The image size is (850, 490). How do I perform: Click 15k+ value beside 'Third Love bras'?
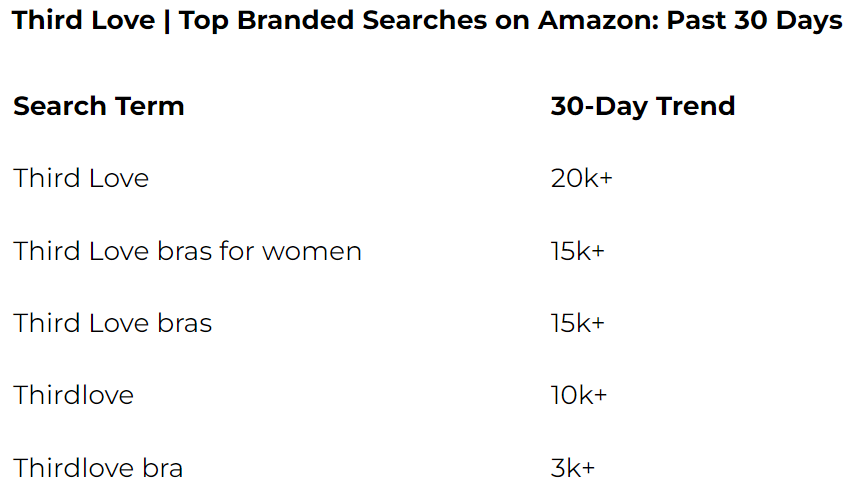577,323
